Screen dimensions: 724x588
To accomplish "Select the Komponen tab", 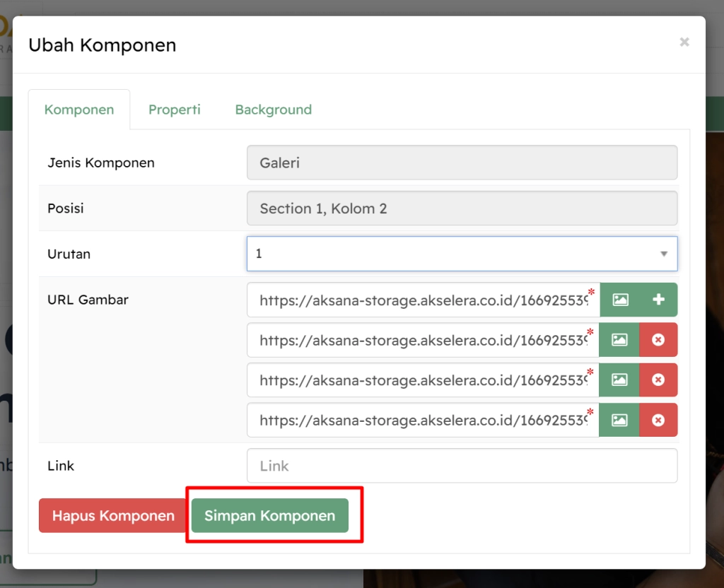I will tap(79, 110).
